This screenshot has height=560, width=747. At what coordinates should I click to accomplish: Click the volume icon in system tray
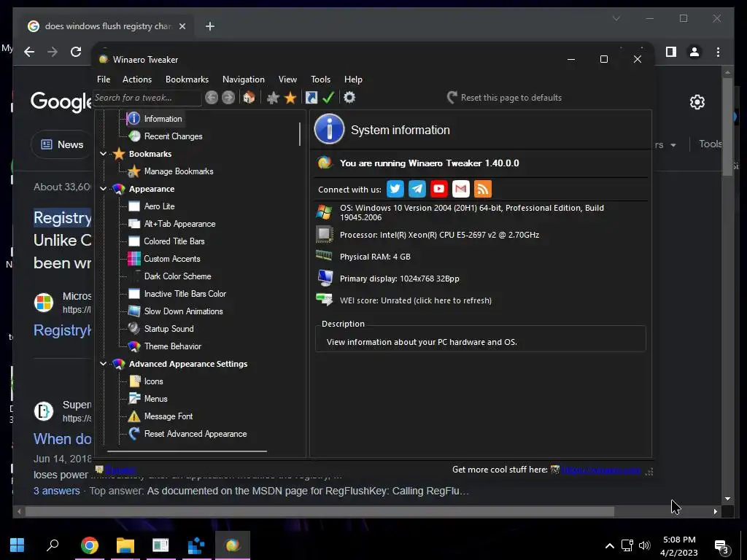(x=644, y=545)
